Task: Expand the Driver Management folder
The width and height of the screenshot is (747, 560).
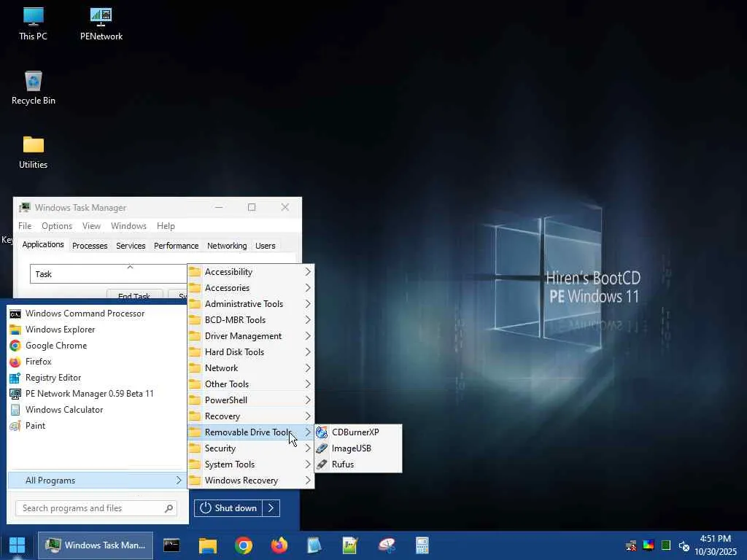Action: click(x=251, y=336)
